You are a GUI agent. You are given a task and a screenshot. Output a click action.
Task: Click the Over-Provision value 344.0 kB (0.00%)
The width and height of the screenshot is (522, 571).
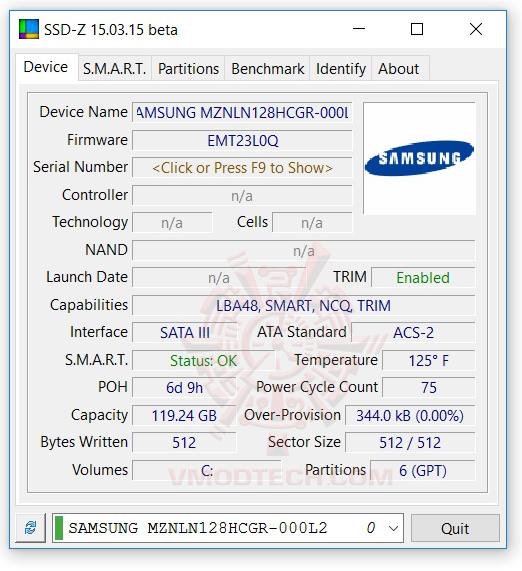(410, 416)
